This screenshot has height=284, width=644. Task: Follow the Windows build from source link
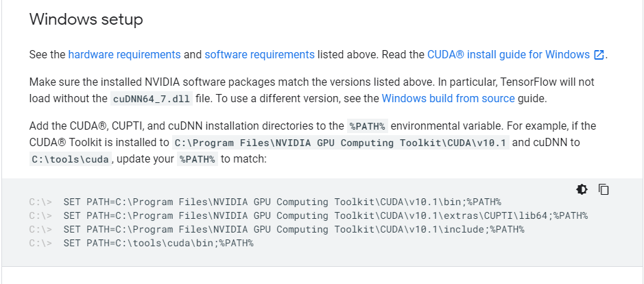tap(448, 98)
